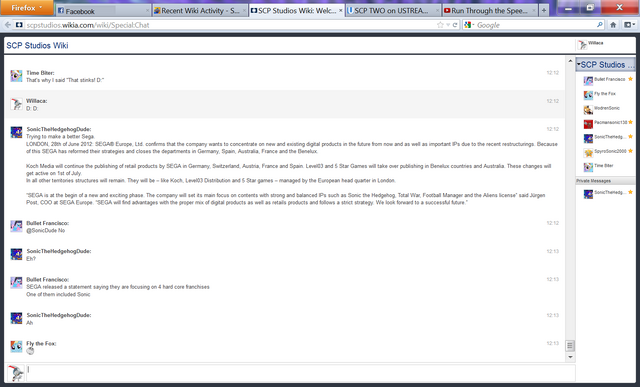Click the 'Trying to make a better Sega' line
Viewport: 640px width, 387px height.
tap(60, 137)
